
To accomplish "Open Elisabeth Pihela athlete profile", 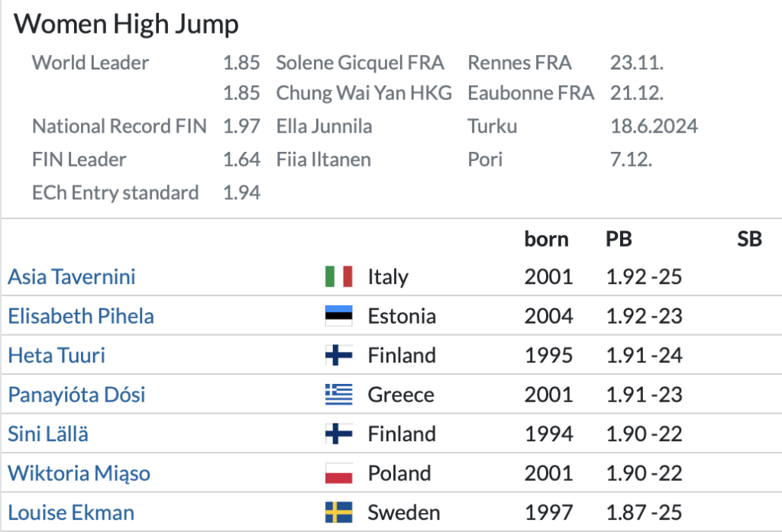I will (x=81, y=316).
